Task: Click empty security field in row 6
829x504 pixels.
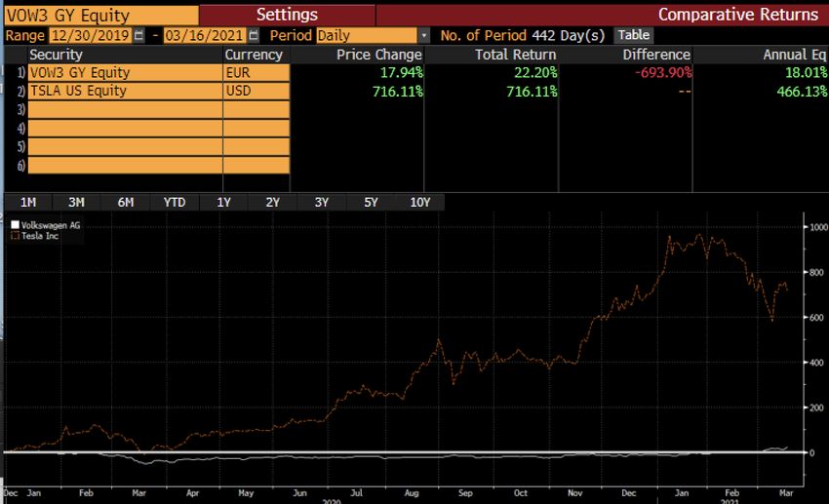Action: pyautogui.click(x=125, y=165)
